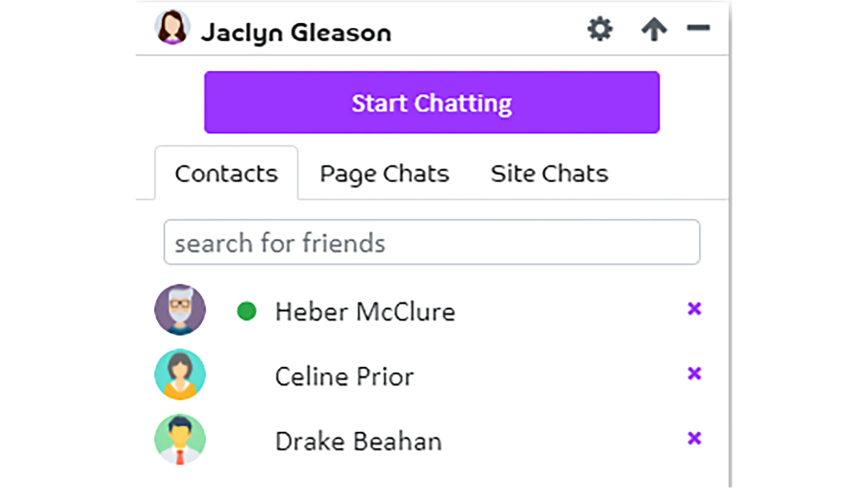Click the Start Chatting button
868x488 pixels.
432,102
